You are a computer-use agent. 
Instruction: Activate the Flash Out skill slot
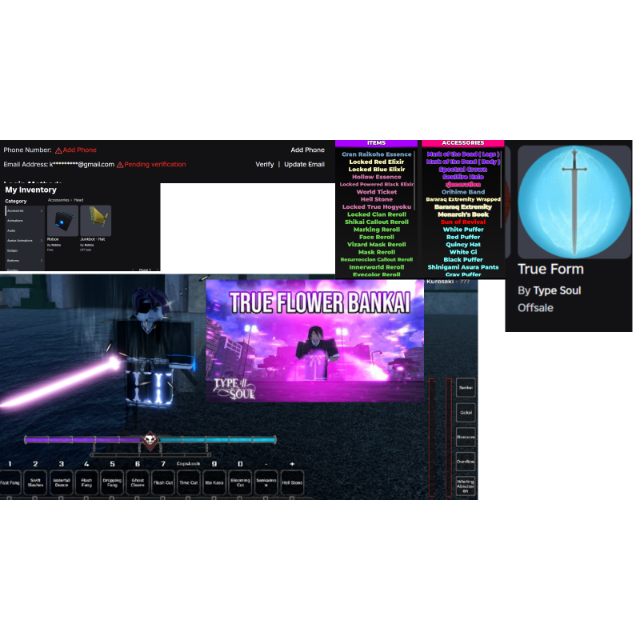162,483
